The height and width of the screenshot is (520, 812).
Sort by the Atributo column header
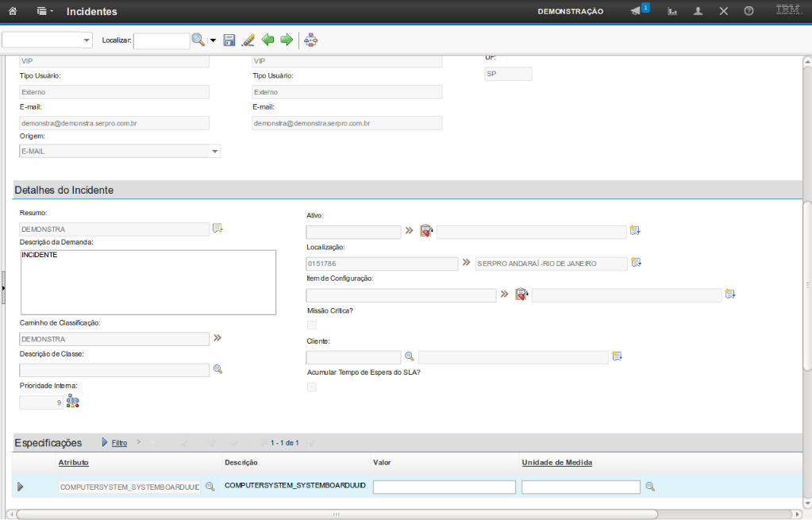click(73, 462)
